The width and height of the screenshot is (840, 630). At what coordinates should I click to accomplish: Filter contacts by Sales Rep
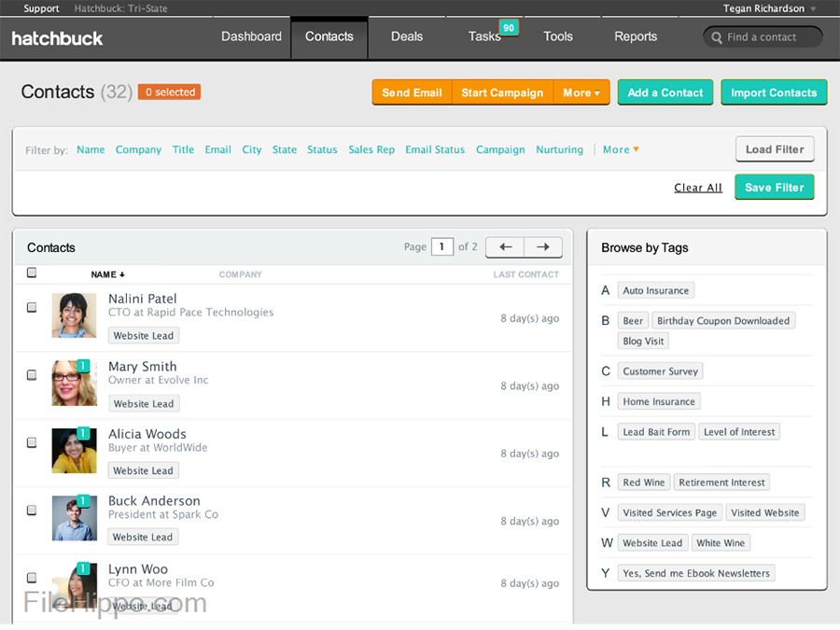371,149
